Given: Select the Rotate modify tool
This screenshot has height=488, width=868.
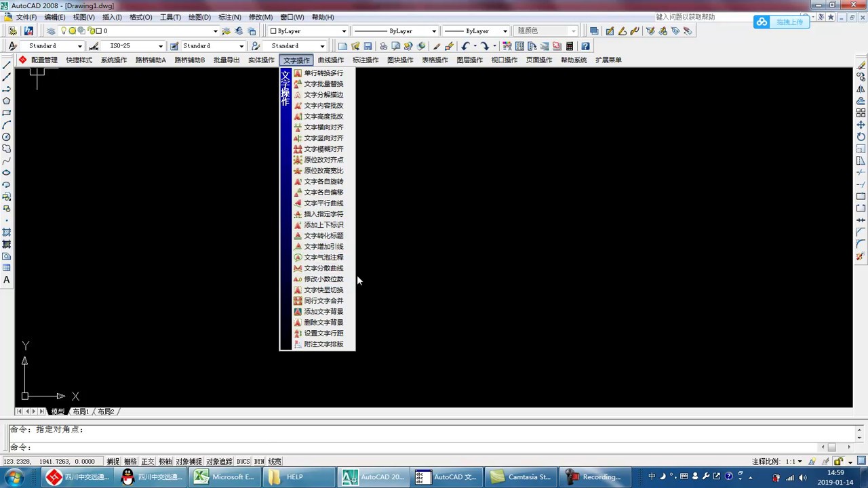Looking at the screenshot, I should [861, 137].
